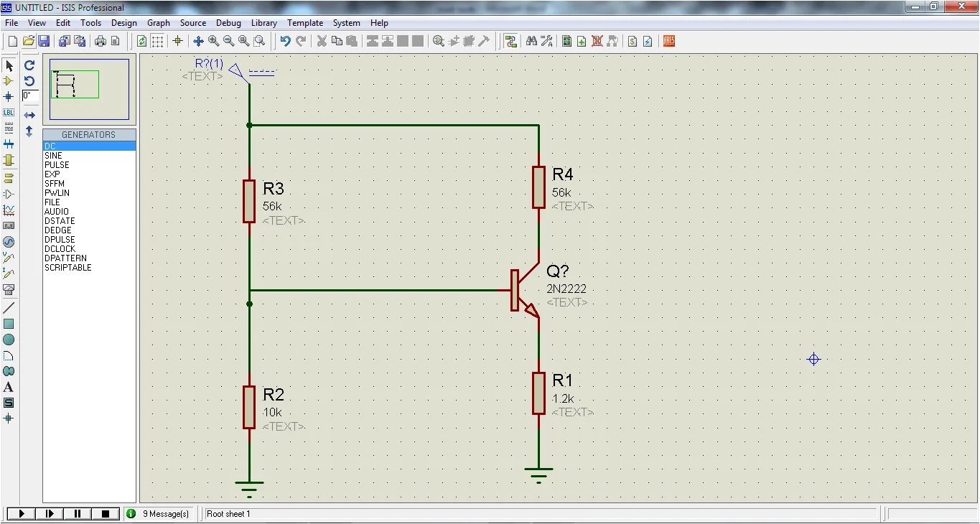The width and height of the screenshot is (980, 524).
Task: Open the Graph menu
Action: tap(159, 23)
